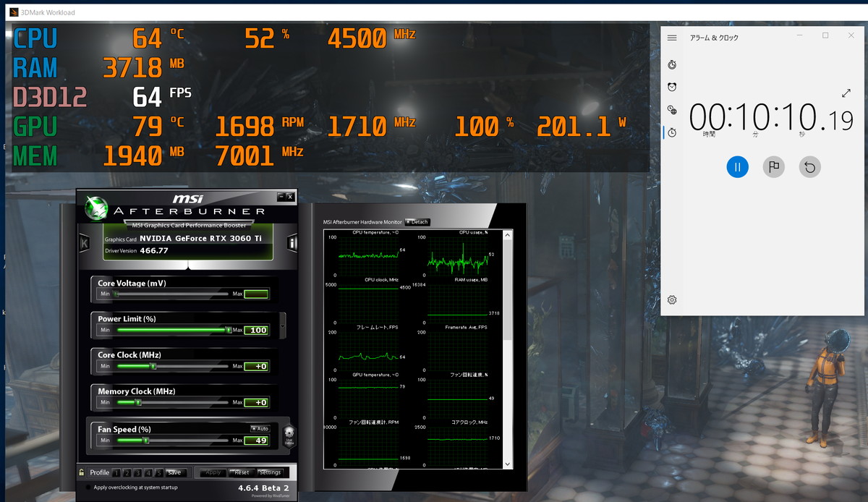Open Afterburner Settings
Image resolution: width=868 pixels, height=502 pixels.
coord(269,472)
